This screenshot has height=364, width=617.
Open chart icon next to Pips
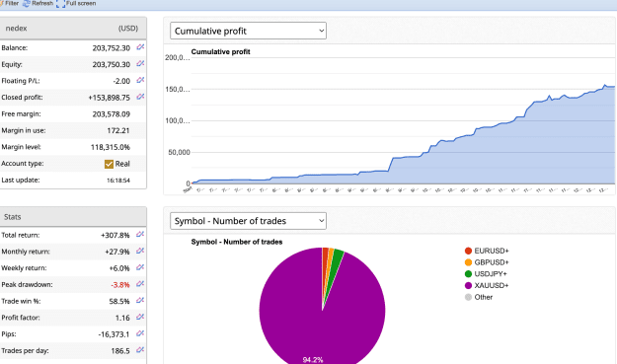140,333
